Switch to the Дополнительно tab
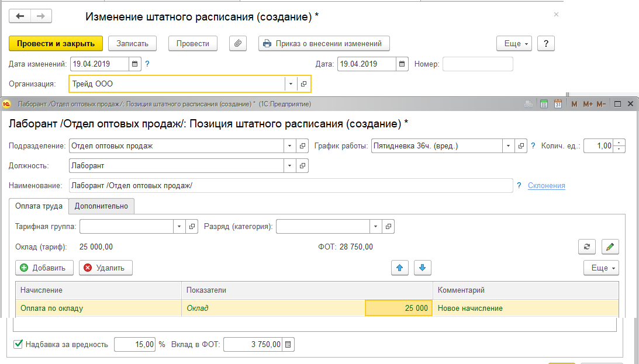Image resolution: width=639 pixels, height=364 pixels. pyautogui.click(x=102, y=206)
